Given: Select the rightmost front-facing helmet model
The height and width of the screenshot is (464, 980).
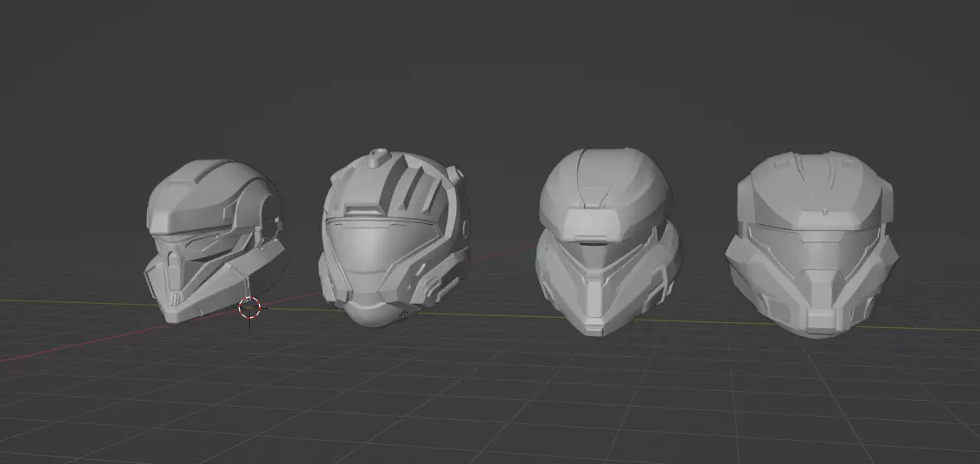Looking at the screenshot, I should [x=812, y=245].
